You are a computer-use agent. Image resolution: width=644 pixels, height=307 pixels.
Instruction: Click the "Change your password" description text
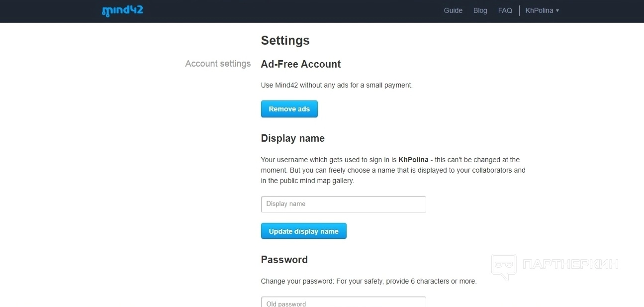click(x=368, y=281)
